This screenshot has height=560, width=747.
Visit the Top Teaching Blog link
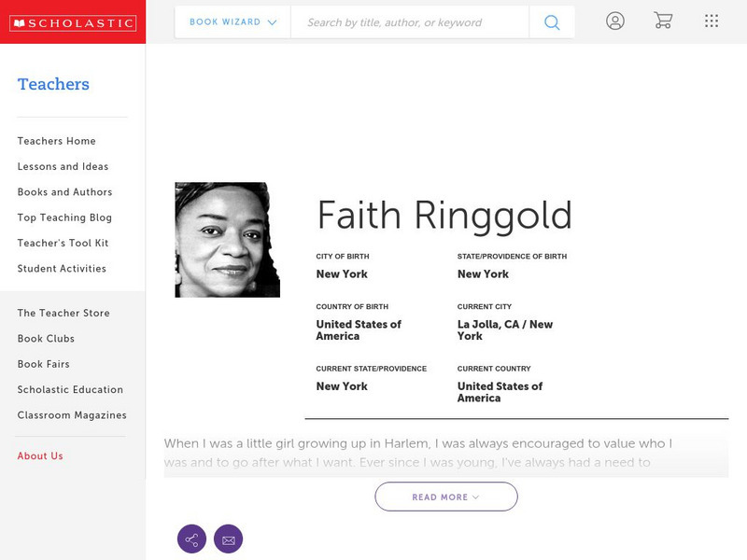(64, 217)
